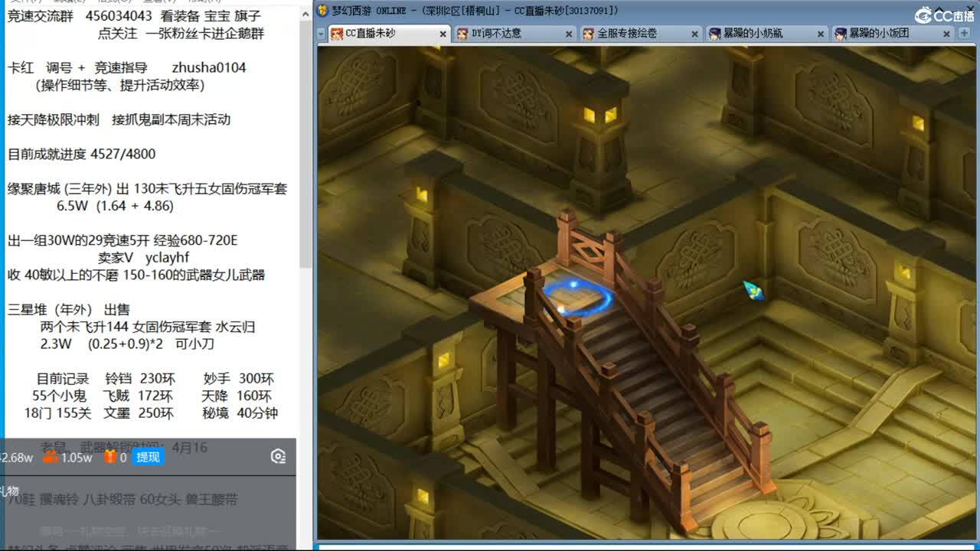Close the 全服专接绘卷 tab
Screen dimensions: 980x551
pyautogui.click(x=694, y=34)
